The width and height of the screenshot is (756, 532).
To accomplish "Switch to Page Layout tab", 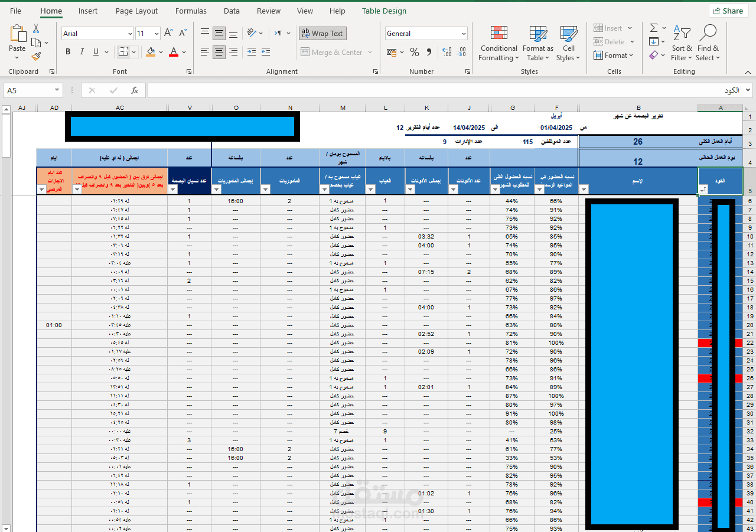I will point(136,11).
